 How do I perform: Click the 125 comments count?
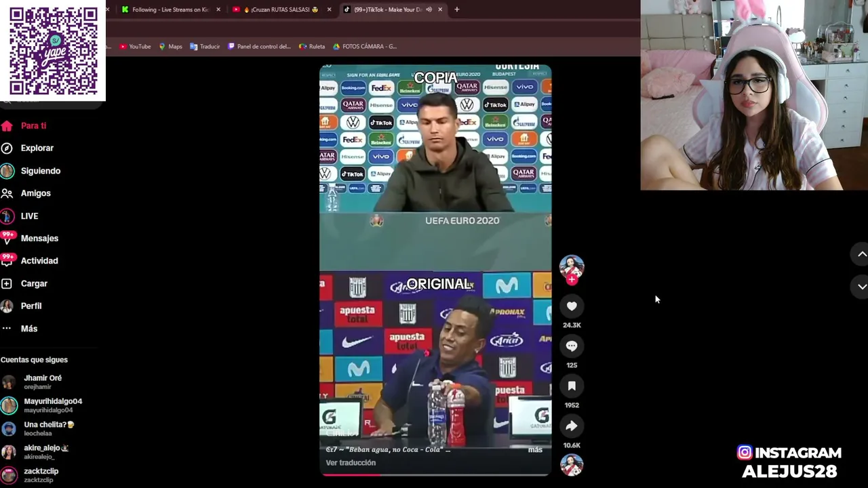click(x=572, y=365)
